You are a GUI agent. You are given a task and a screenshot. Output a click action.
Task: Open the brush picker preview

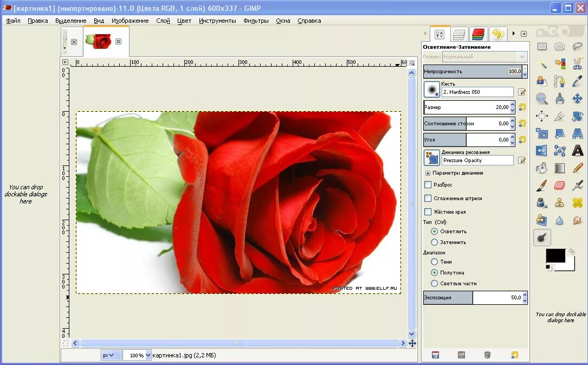pos(431,89)
